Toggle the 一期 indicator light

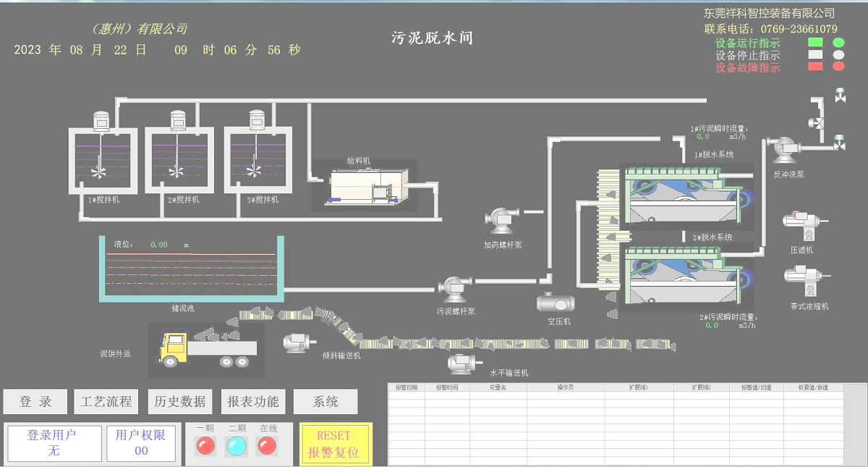pyautogui.click(x=205, y=446)
